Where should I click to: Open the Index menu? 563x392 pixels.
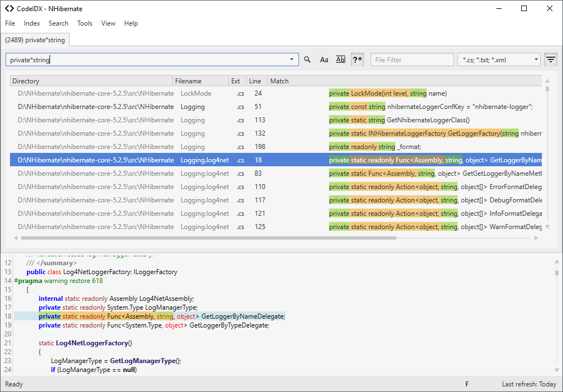[32, 23]
